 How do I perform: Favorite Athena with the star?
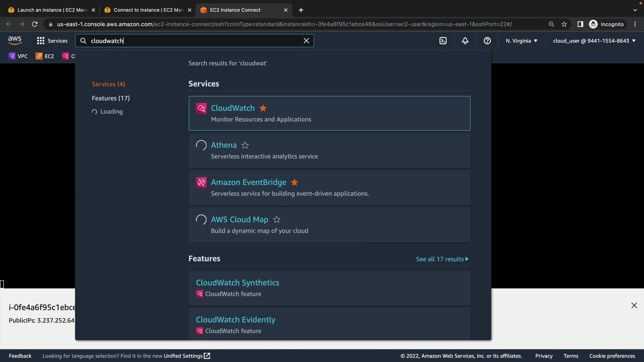pos(245,145)
